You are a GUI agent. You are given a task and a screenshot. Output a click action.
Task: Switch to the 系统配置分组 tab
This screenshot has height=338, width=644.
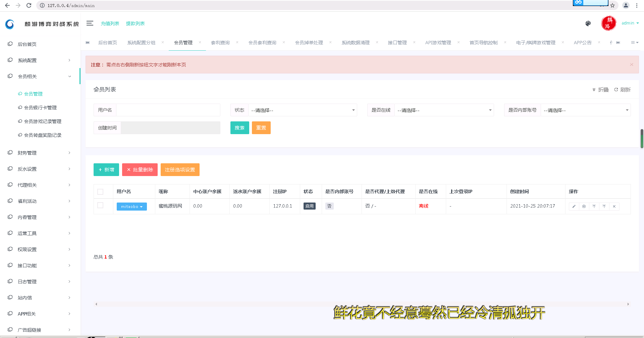coord(141,43)
